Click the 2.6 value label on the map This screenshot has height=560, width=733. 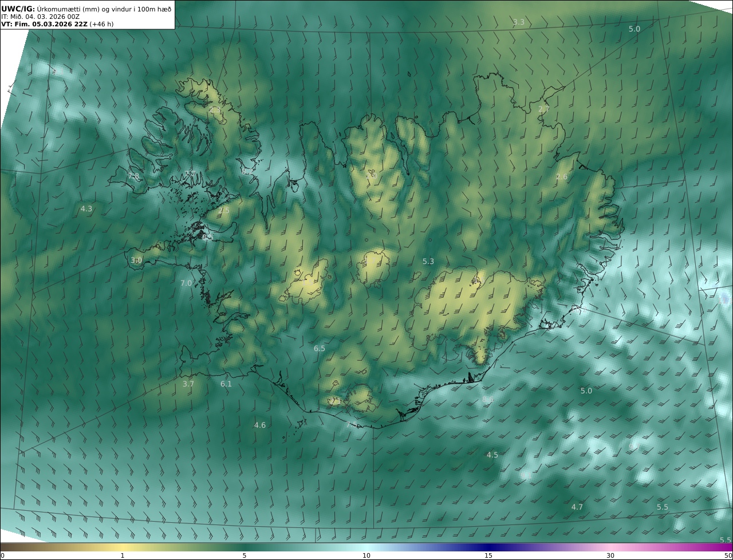click(x=561, y=177)
